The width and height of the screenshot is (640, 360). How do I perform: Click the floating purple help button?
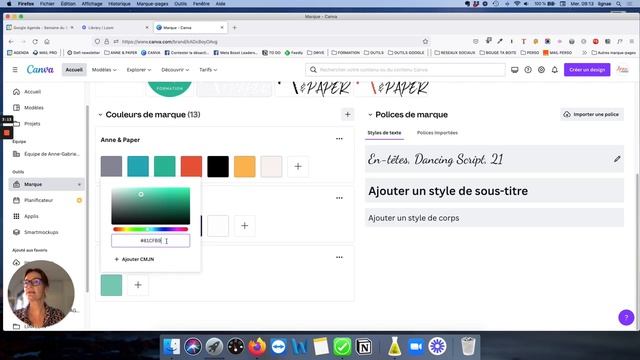pyautogui.click(x=626, y=317)
